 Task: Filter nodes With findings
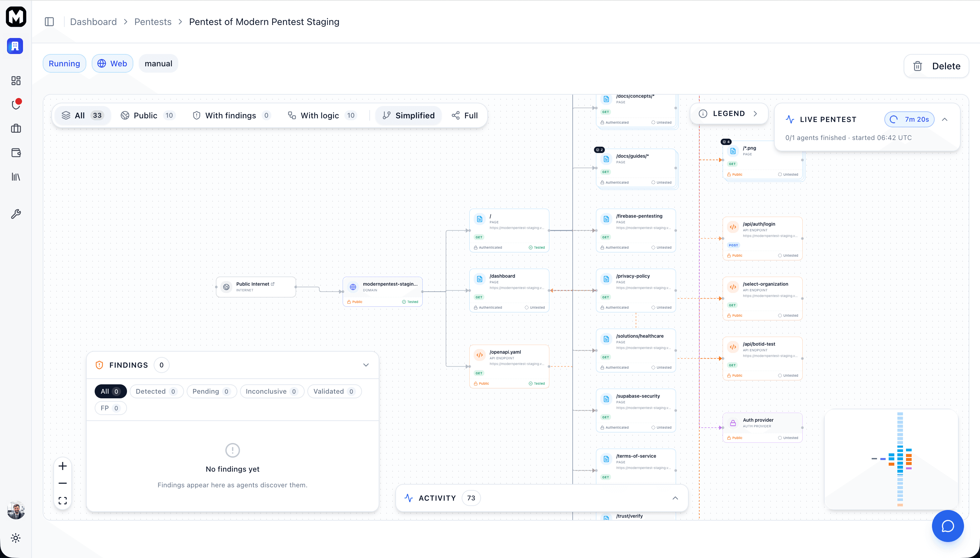232,115
